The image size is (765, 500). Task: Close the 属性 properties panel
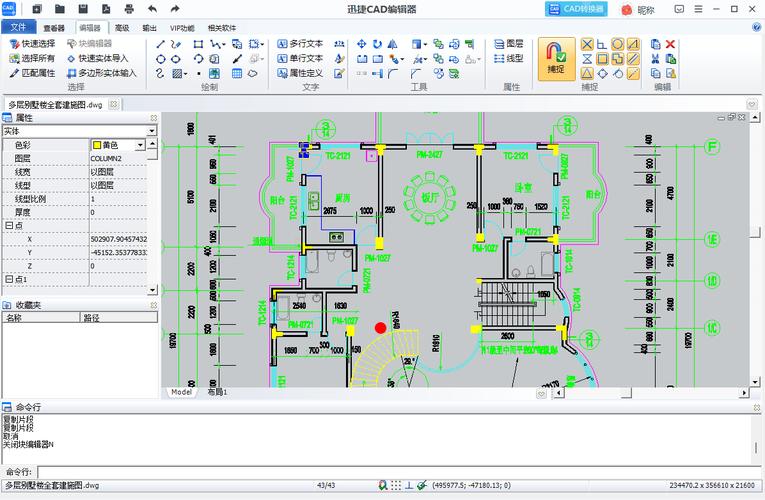pos(154,118)
